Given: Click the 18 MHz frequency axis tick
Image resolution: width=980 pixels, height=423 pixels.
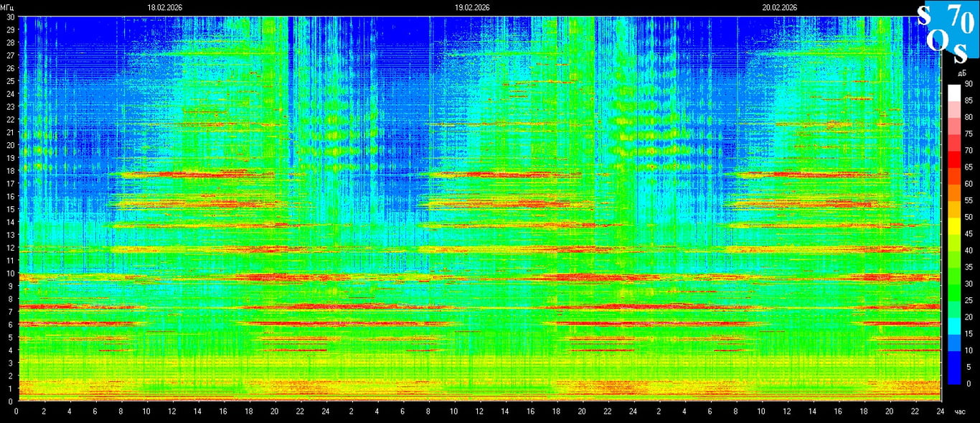Looking at the screenshot, I should click(x=8, y=171).
